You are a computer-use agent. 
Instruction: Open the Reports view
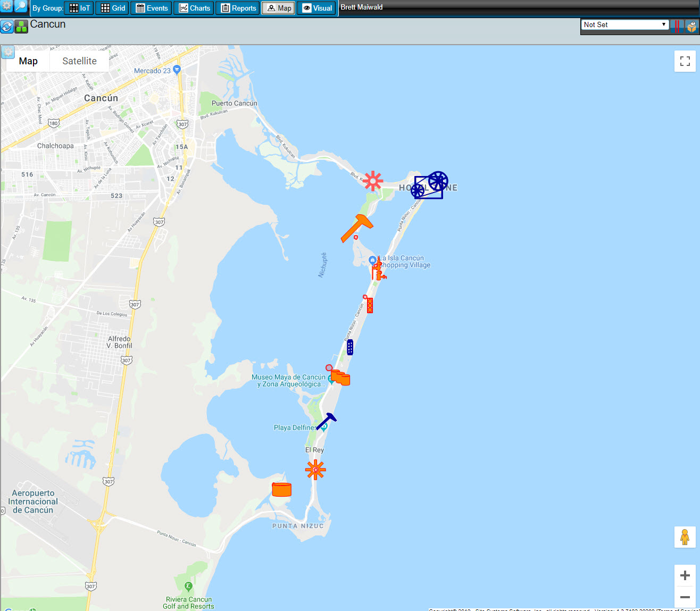coord(238,8)
